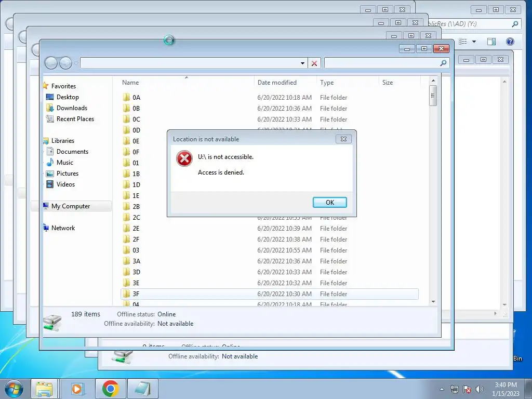Click the file list scroll down arrow

point(433,302)
